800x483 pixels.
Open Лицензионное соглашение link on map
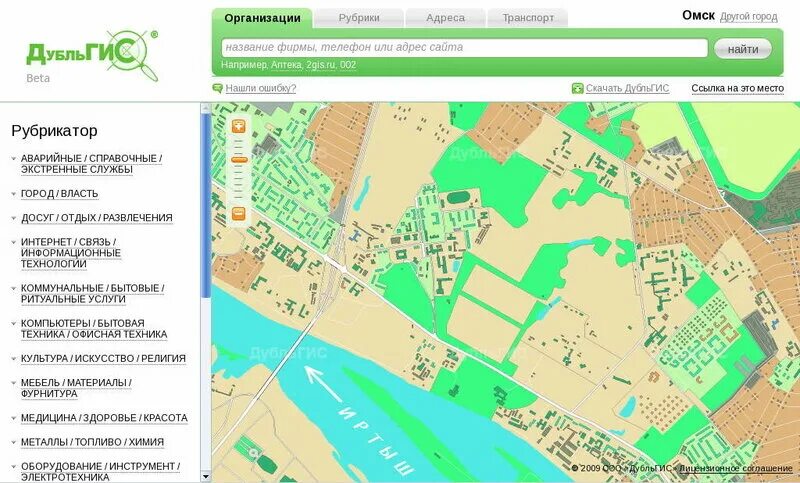click(x=736, y=468)
